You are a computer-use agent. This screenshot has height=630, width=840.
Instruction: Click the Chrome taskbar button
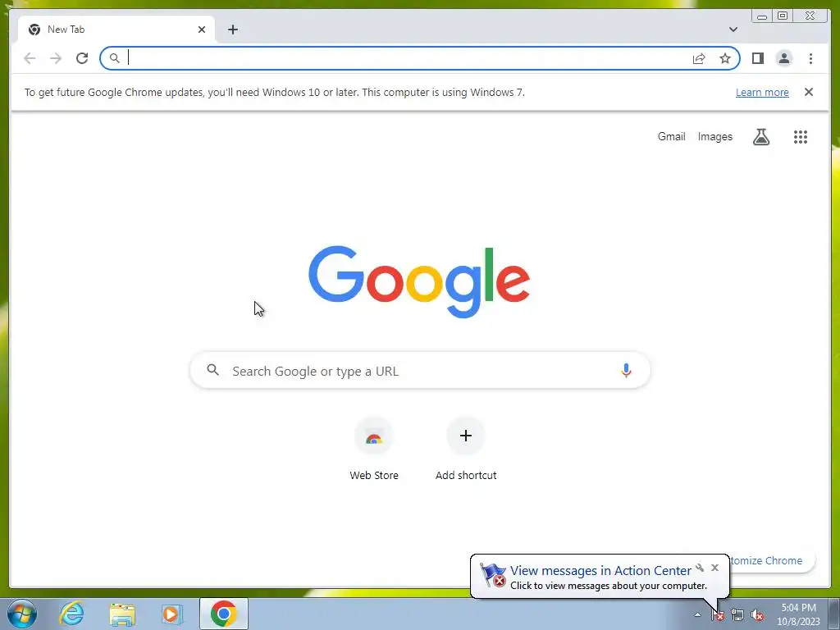224,614
